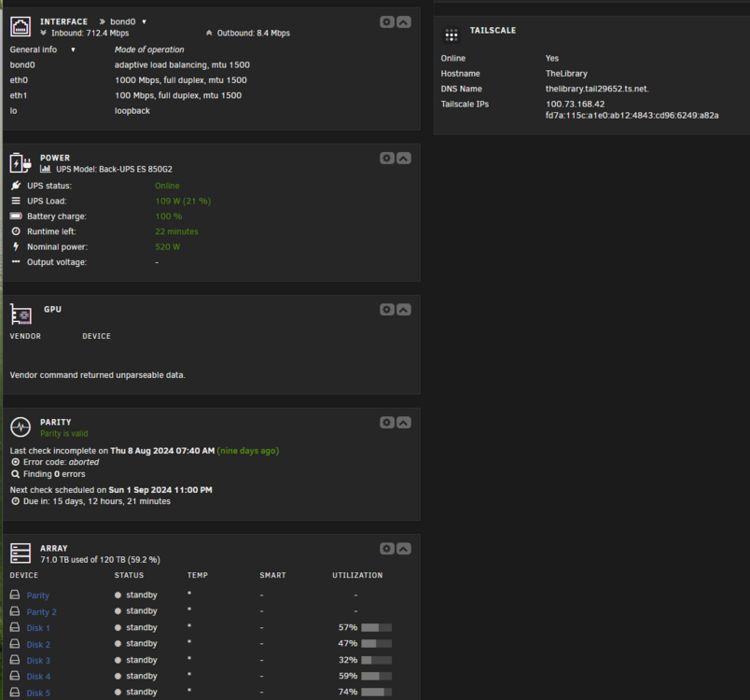Collapse the Array panel

[x=404, y=548]
